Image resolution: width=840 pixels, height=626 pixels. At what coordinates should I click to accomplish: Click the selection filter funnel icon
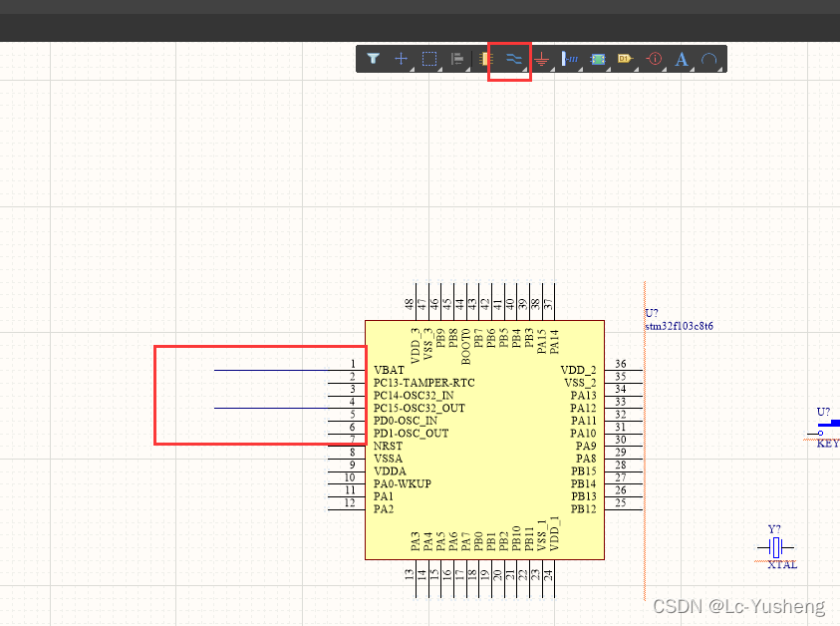(x=373, y=59)
